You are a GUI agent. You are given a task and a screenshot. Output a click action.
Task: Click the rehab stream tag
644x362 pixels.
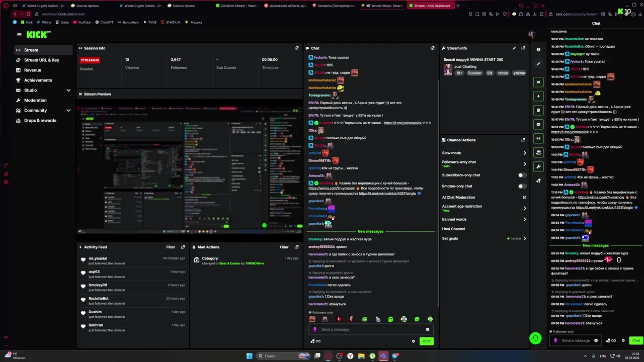[x=503, y=73]
